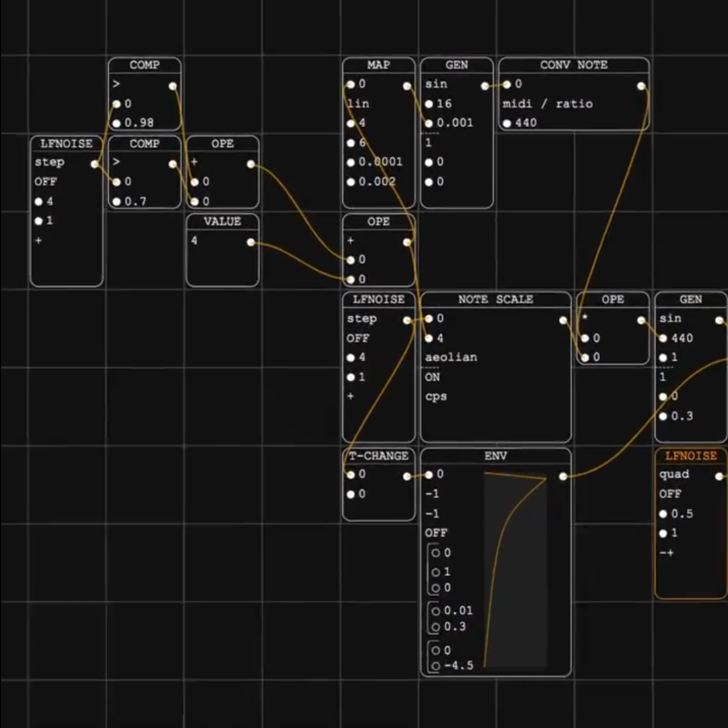Click the output port of the VALUE node
The height and width of the screenshot is (728, 728).
[251, 242]
